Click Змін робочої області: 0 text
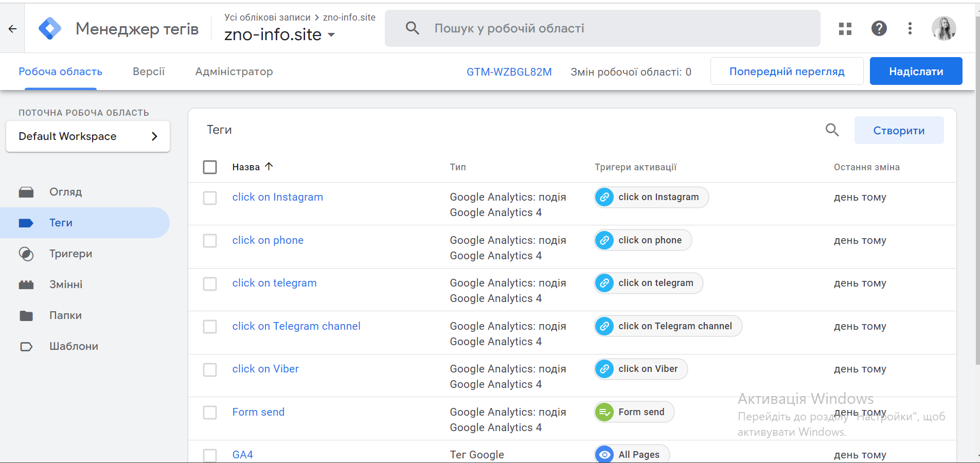 pyautogui.click(x=631, y=72)
